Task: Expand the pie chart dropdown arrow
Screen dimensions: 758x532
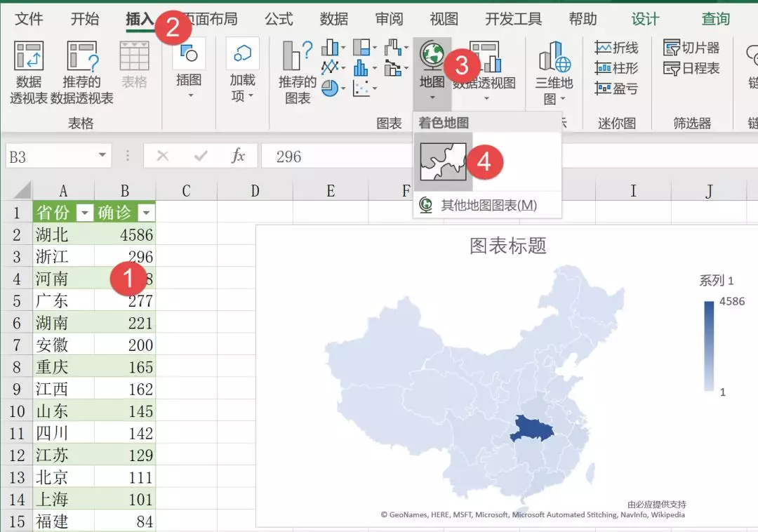Action: pos(343,88)
